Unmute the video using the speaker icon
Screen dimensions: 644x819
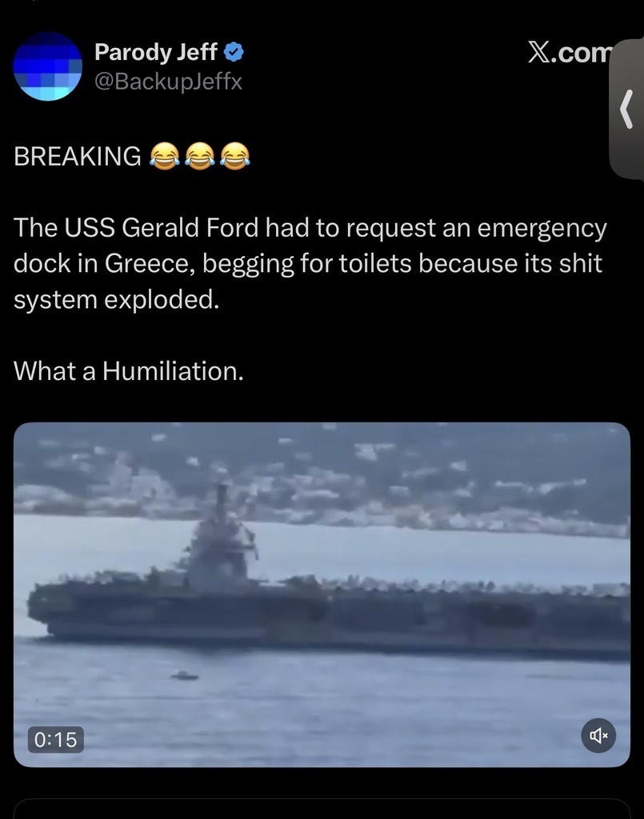598,736
